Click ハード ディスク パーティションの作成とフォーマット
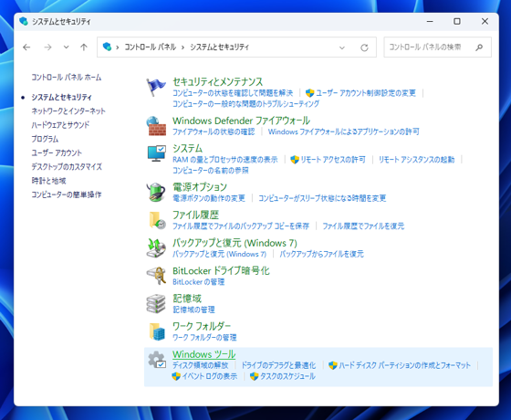The height and width of the screenshot is (420, 511). (405, 365)
